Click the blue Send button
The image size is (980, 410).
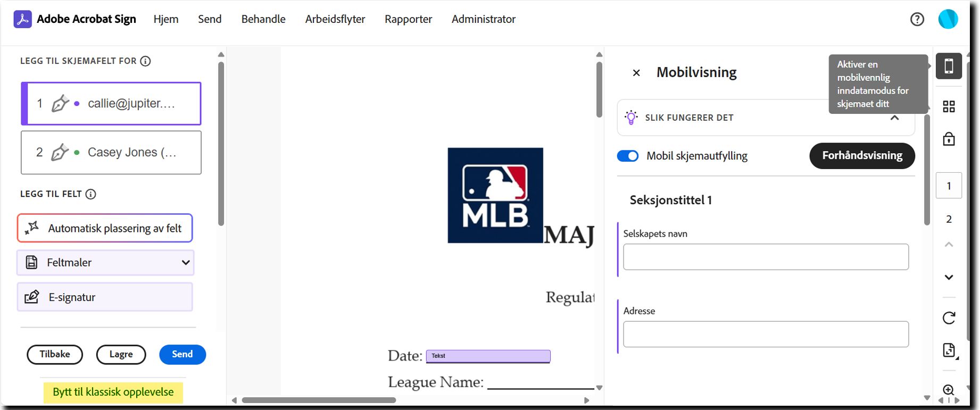[x=182, y=354]
